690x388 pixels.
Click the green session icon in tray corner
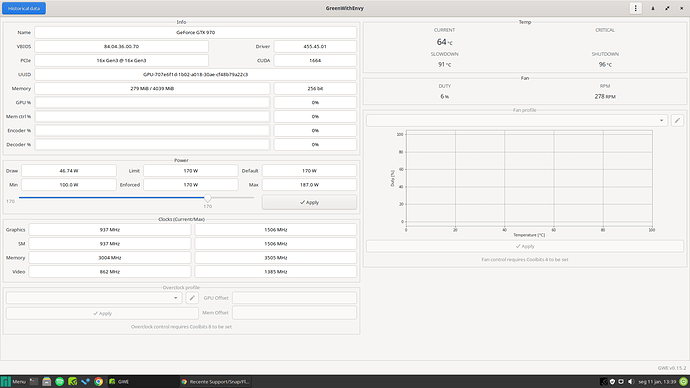point(683,381)
